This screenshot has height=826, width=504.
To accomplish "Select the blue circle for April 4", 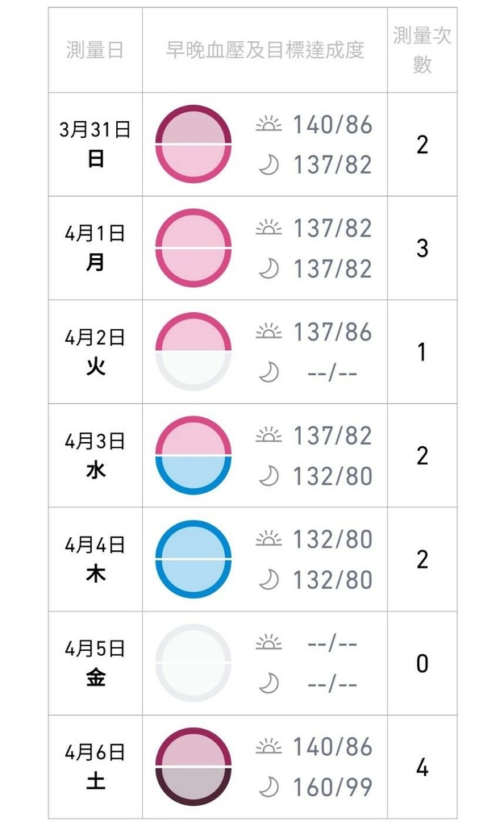I will tap(193, 559).
